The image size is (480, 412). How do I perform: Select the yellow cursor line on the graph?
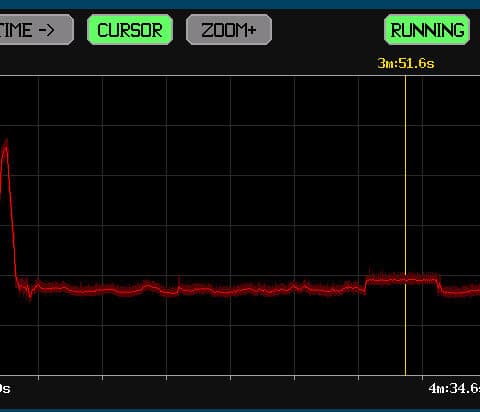405,225
